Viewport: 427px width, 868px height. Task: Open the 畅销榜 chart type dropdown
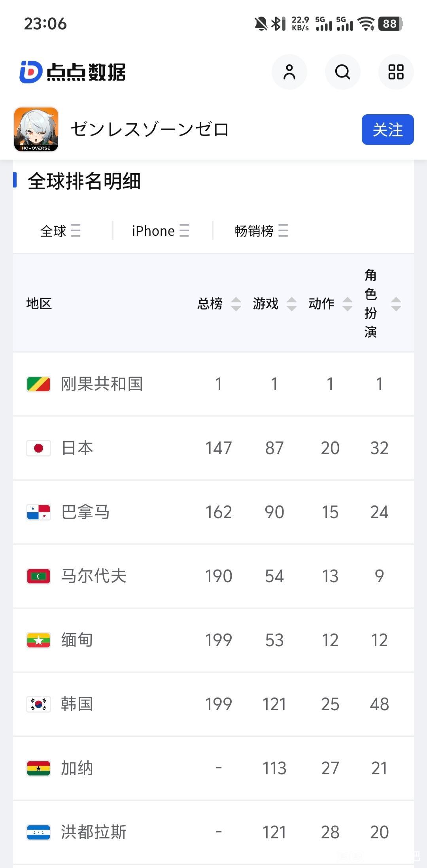tap(261, 230)
